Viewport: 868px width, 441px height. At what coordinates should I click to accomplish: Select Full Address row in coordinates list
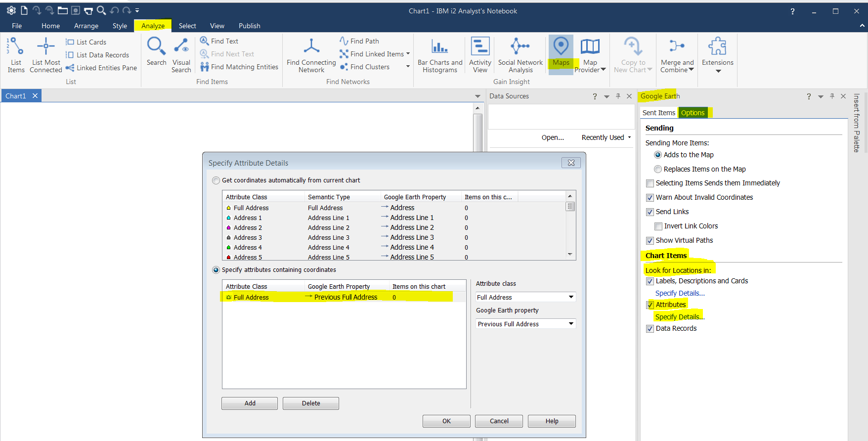344,297
